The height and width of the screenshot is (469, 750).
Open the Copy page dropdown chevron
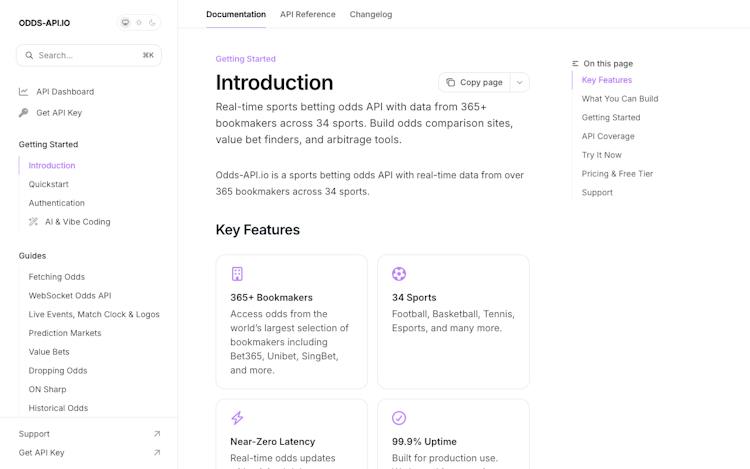pos(519,83)
